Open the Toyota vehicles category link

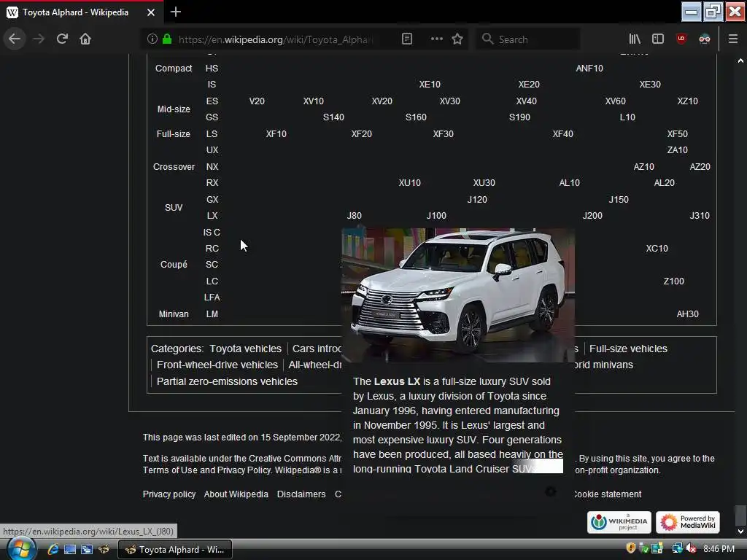coord(245,349)
